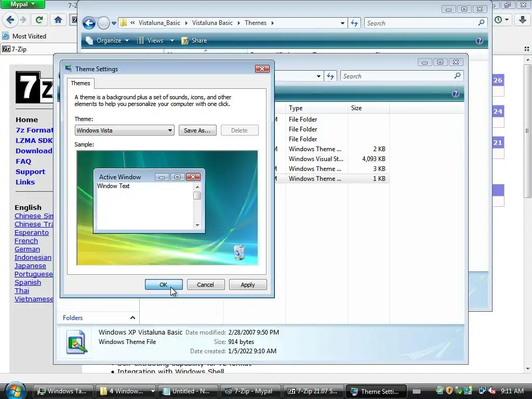Click the Most Visited bookmark
Viewport: 532px width, 399px height.
pyautogui.click(x=24, y=36)
